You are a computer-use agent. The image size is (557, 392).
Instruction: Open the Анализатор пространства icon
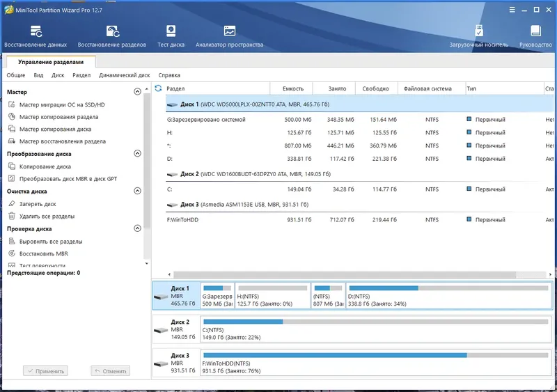click(229, 31)
